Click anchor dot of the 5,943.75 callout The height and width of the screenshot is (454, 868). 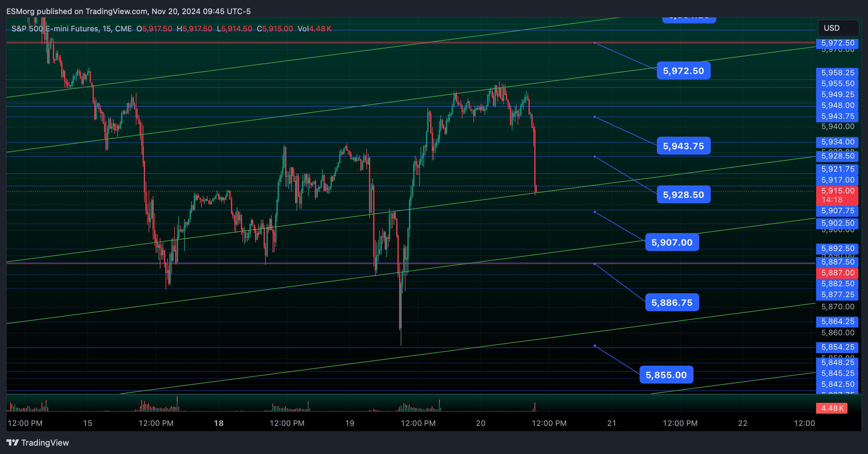pyautogui.click(x=595, y=117)
